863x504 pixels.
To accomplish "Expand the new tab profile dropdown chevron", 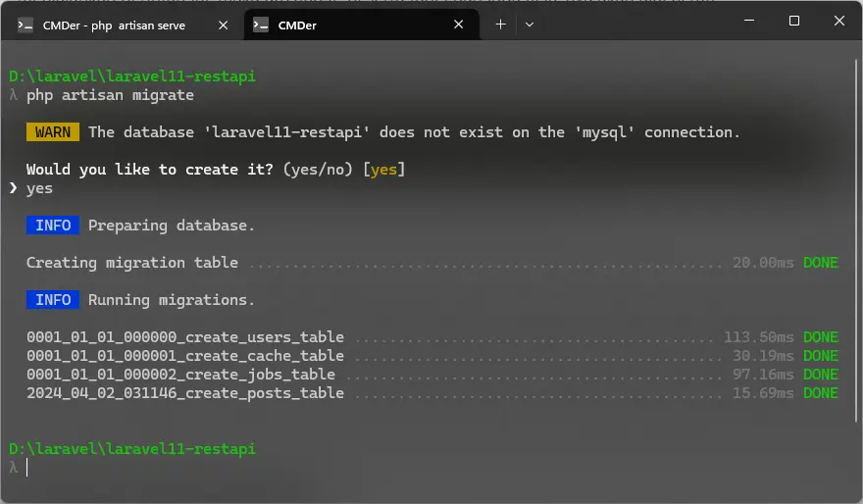I will [530, 25].
